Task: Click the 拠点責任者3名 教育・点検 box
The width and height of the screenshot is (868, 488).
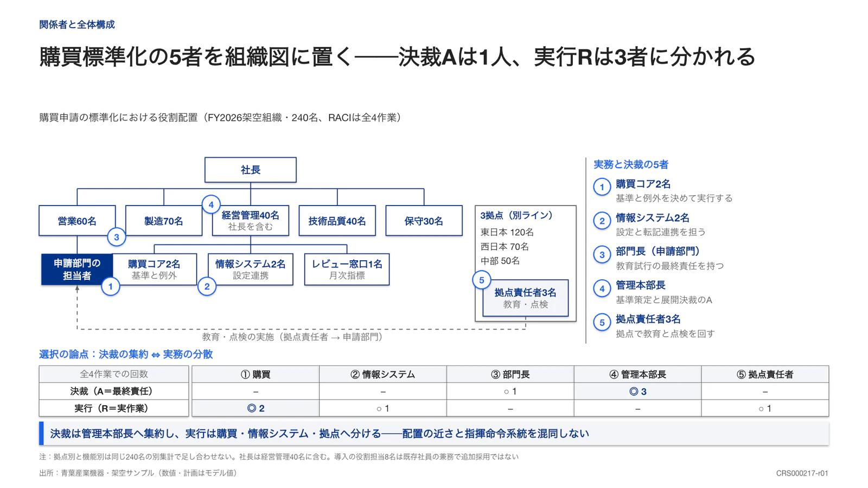Action: 525,298
